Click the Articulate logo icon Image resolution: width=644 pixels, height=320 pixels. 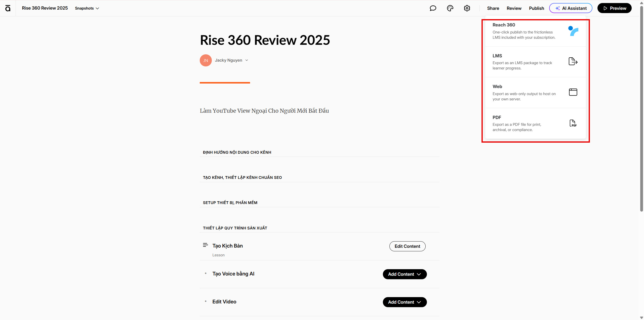click(8, 8)
